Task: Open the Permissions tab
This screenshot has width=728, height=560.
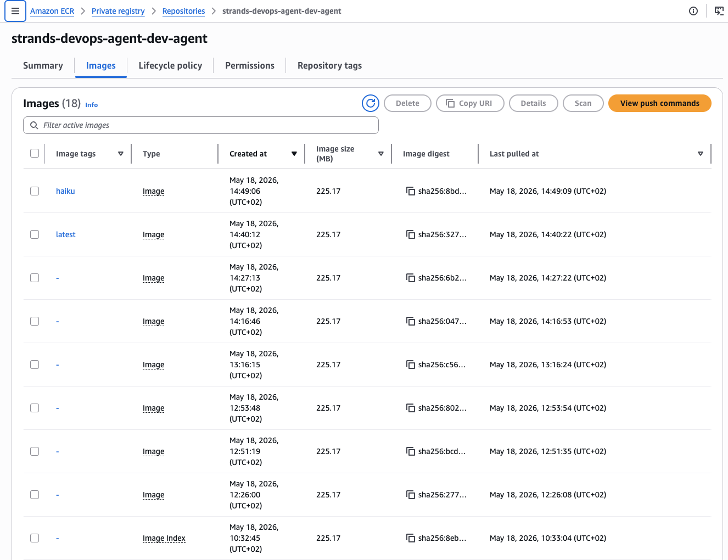Action: point(250,65)
